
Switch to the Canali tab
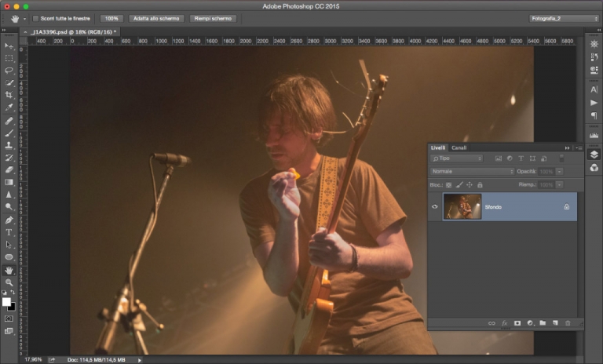(459, 147)
